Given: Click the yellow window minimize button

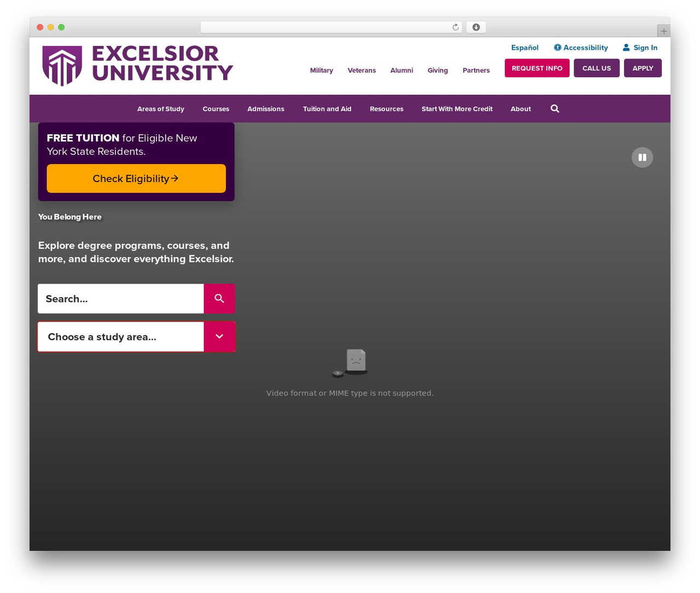Looking at the screenshot, I should (51, 27).
